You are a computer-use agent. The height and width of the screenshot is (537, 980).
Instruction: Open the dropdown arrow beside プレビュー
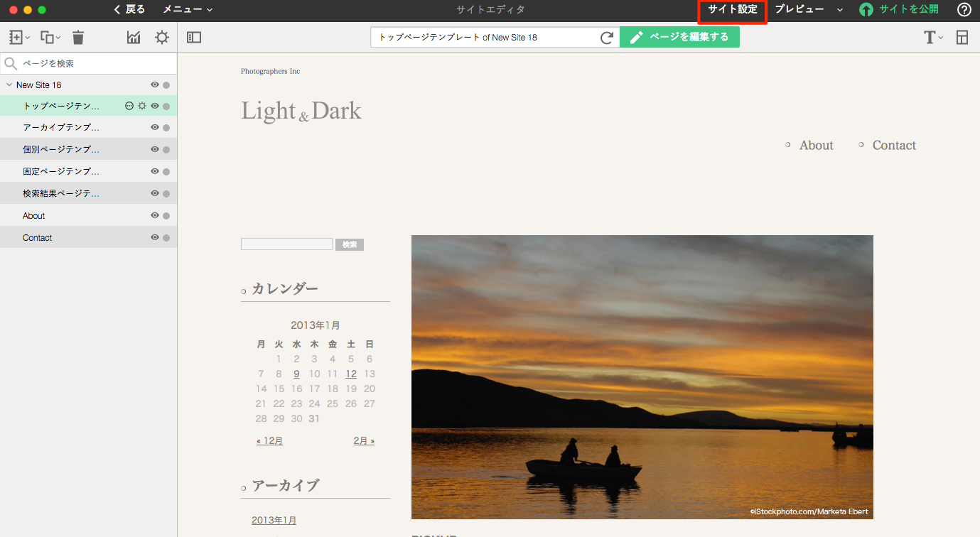839,10
